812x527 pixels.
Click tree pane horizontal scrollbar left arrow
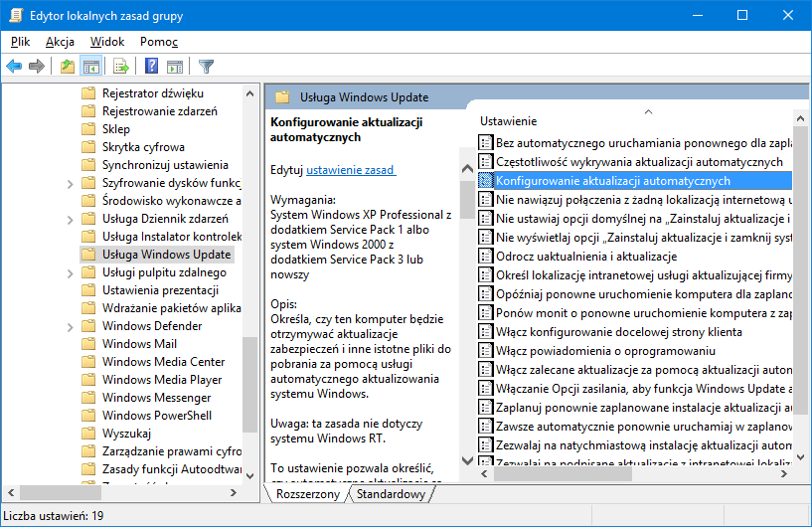click(x=11, y=492)
